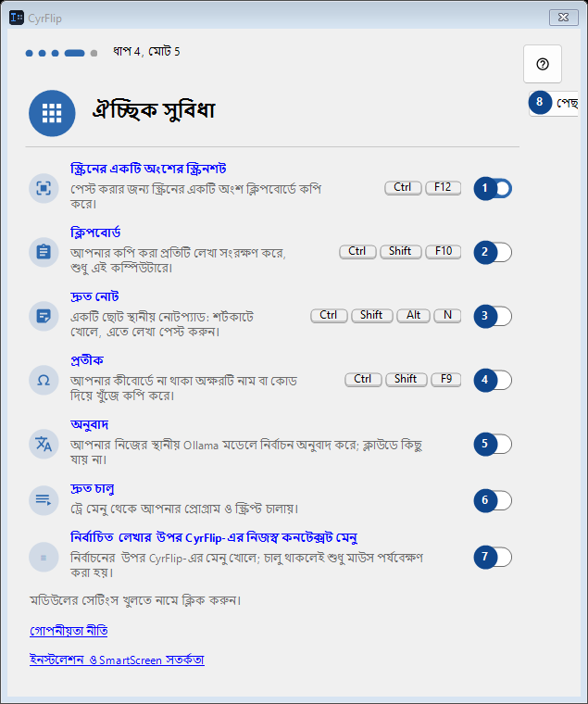Click the description 'আপনার কপি করা প্রতিটি লেখা সংরক্ষণ করে'
The image size is (588, 704).
coord(178,260)
